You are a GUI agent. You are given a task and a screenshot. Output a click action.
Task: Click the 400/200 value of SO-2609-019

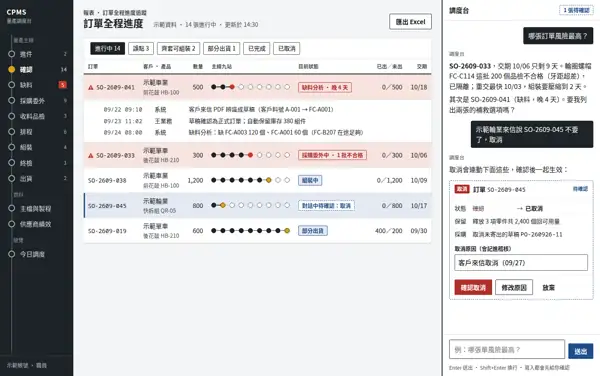(389, 231)
